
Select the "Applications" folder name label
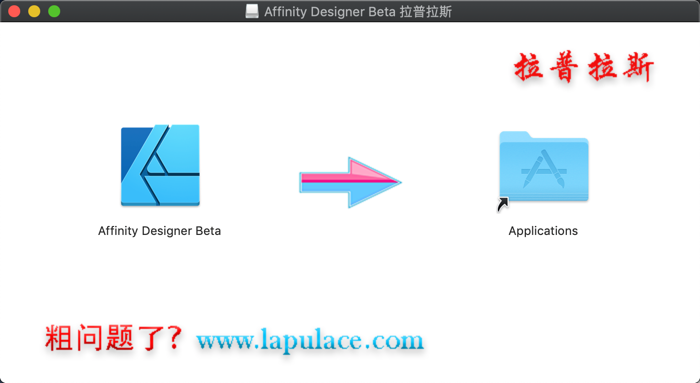(x=543, y=231)
